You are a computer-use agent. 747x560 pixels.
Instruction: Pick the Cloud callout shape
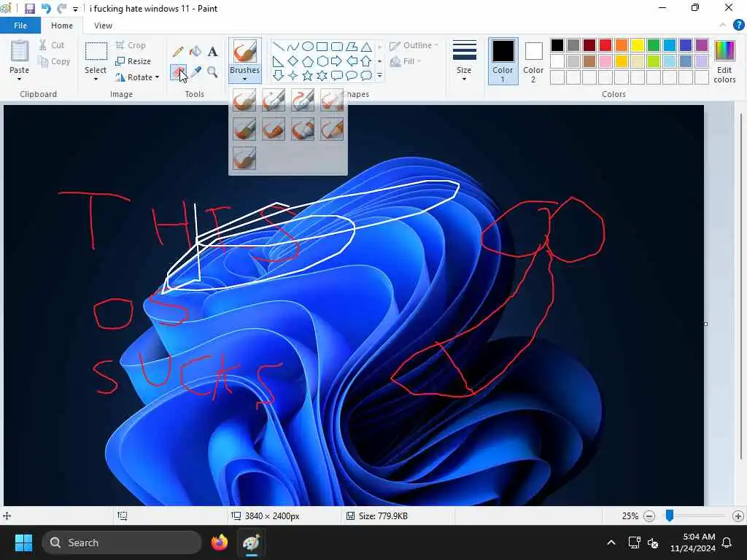pos(366,76)
